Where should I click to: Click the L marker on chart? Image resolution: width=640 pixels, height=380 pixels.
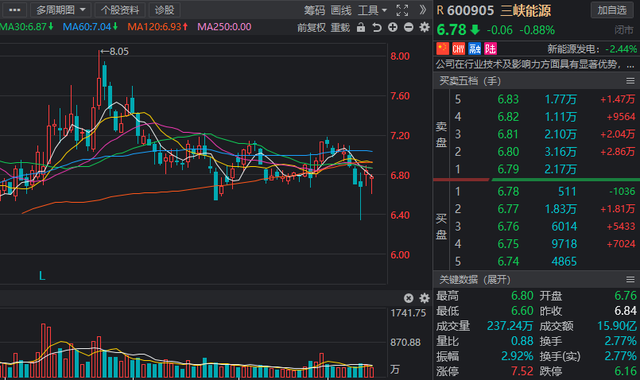coord(42,276)
